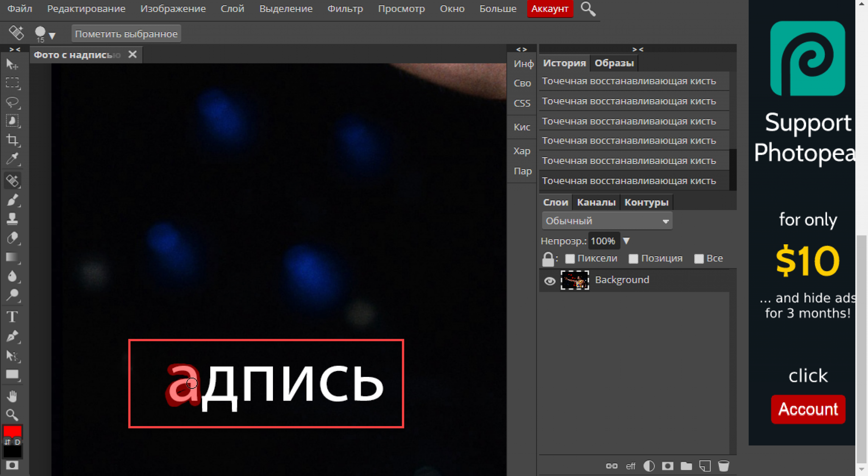Select the Type tool
The width and height of the screenshot is (868, 476).
(13, 316)
